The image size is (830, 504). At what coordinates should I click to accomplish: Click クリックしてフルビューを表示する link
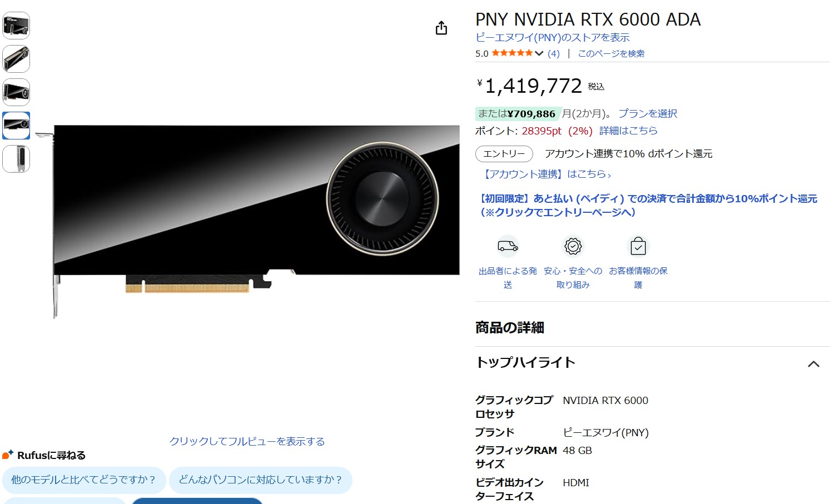click(247, 441)
